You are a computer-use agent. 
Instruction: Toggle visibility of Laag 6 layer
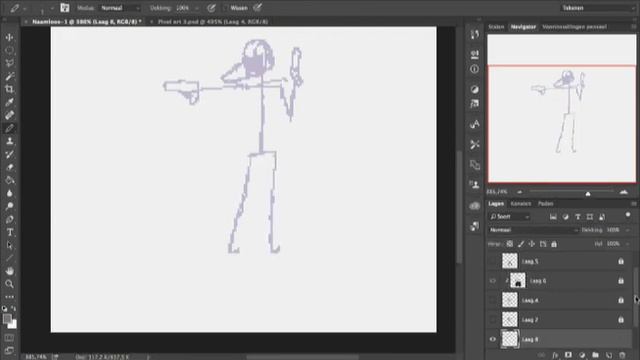coord(493,281)
